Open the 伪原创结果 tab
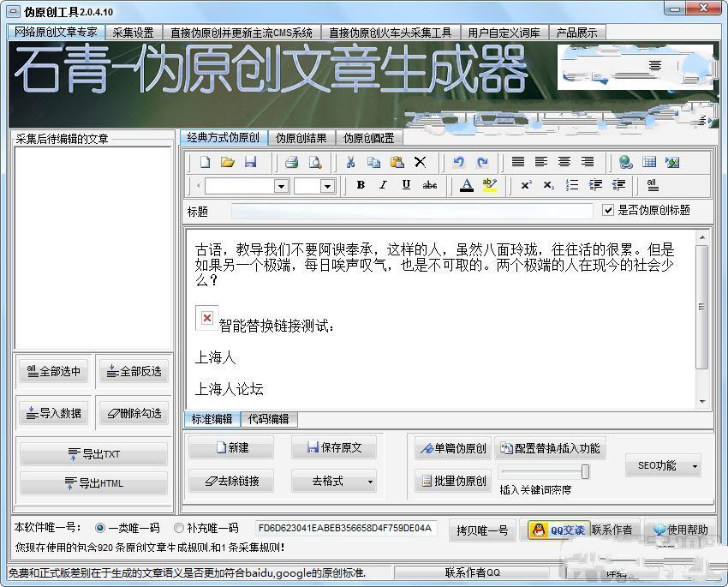Screen dimensions: 728x587 [301, 138]
